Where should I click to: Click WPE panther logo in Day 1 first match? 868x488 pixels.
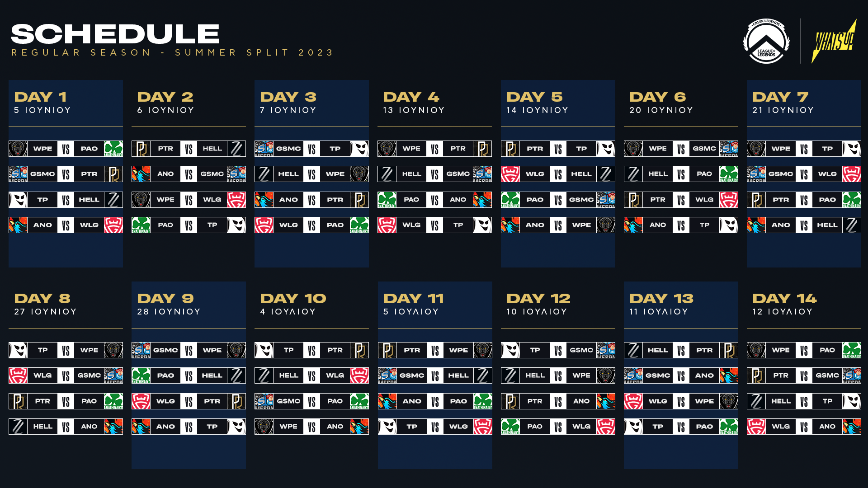pyautogui.click(x=18, y=149)
